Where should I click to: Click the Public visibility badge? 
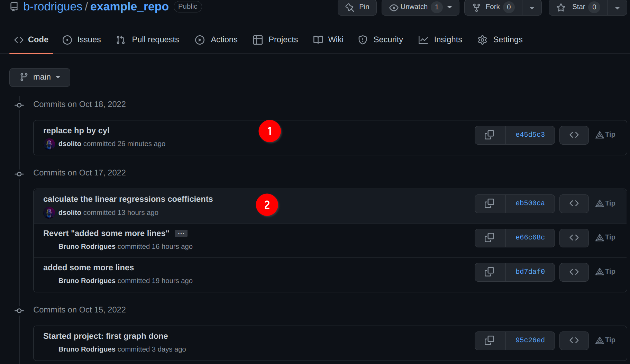[x=188, y=7]
